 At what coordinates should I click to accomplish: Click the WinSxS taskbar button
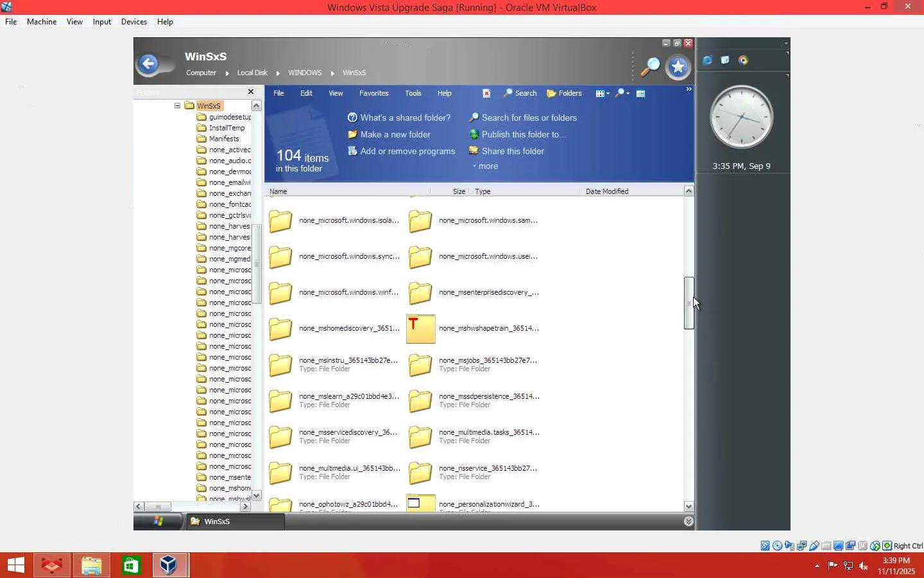(235, 521)
